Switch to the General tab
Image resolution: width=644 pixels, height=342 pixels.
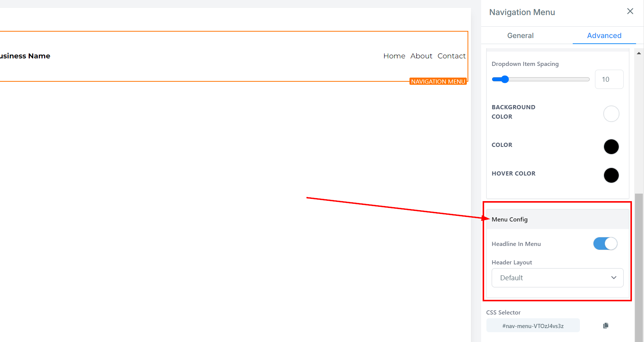point(520,35)
